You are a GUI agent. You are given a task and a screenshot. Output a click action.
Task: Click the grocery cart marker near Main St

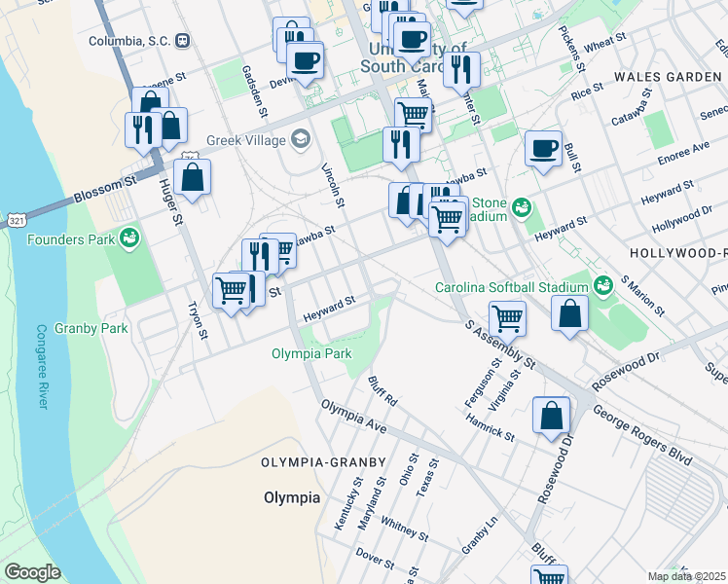point(414,114)
